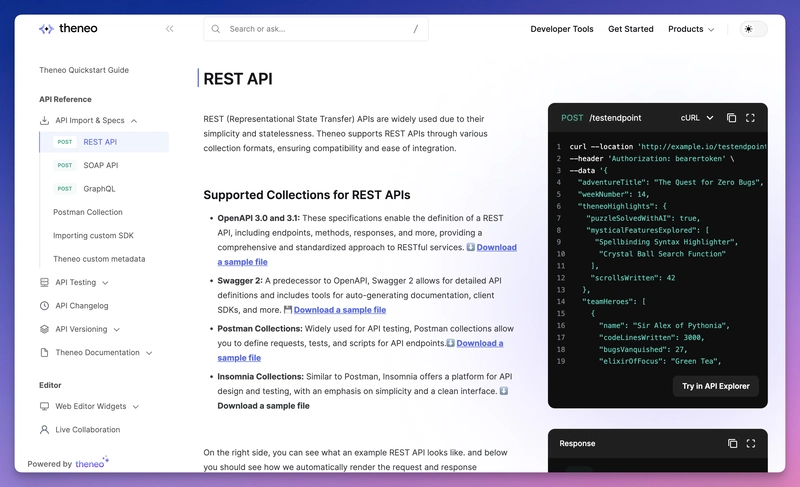Open the Products dropdown menu
The height and width of the screenshot is (487, 800).
click(x=691, y=29)
